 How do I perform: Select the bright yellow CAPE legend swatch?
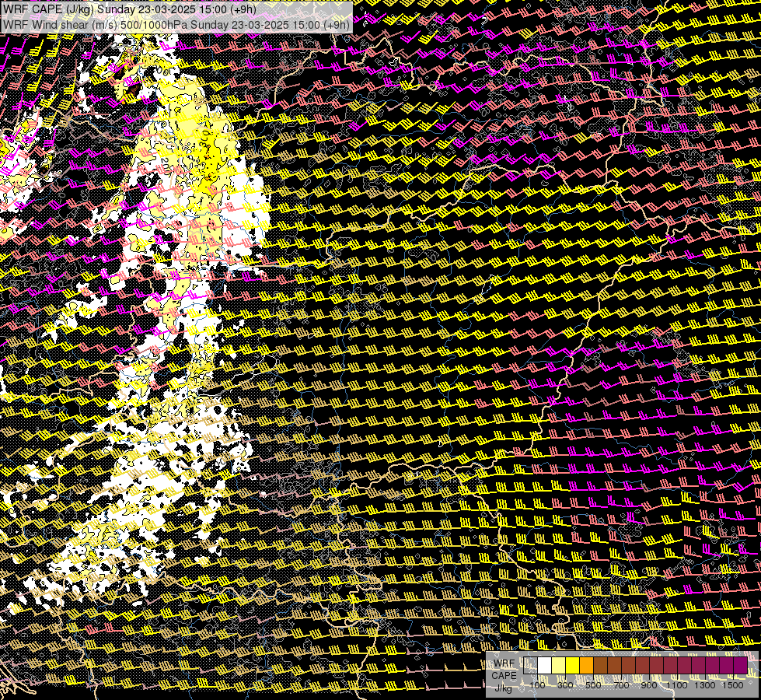[x=573, y=665]
